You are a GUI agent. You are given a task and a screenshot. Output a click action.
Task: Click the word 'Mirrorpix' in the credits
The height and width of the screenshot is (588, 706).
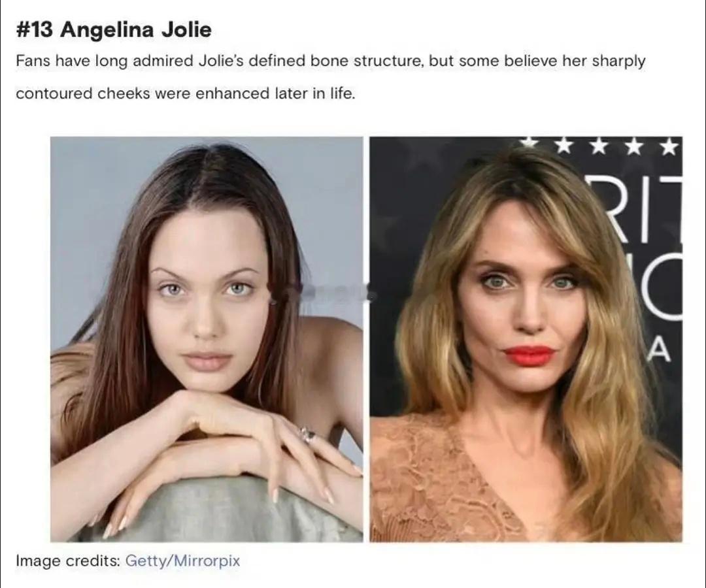(x=207, y=561)
